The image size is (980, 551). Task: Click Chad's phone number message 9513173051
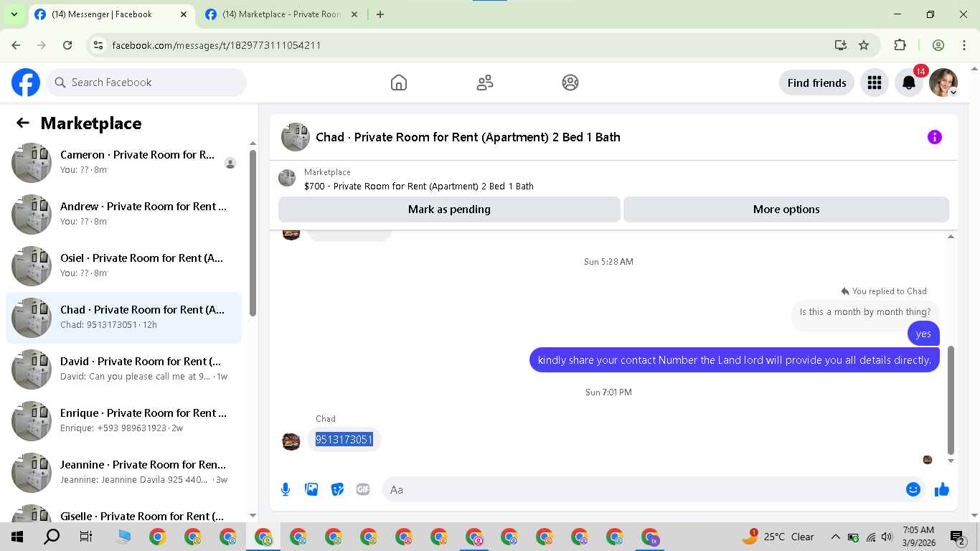(x=344, y=439)
